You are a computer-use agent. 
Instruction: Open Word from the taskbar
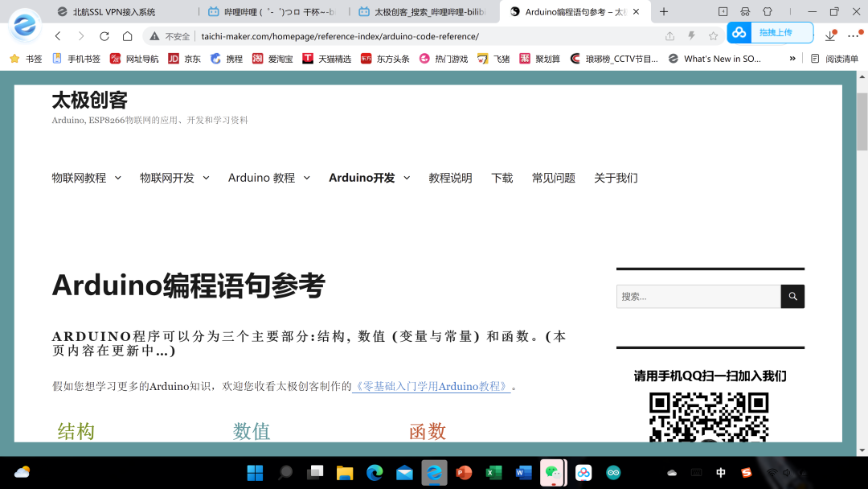tap(524, 472)
